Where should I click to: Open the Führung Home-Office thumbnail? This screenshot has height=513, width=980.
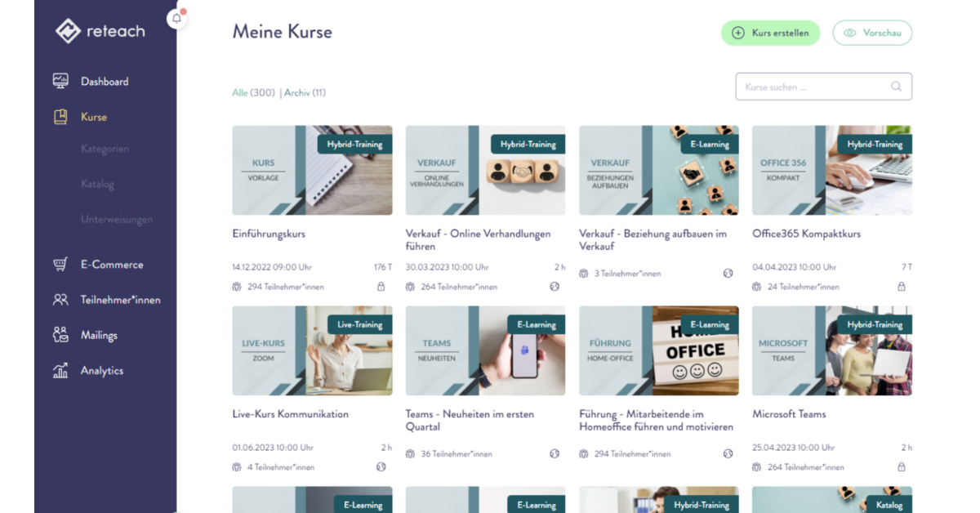tap(659, 350)
